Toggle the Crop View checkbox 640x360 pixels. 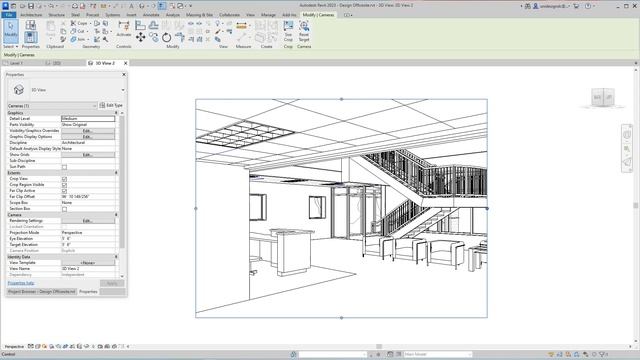[64, 179]
